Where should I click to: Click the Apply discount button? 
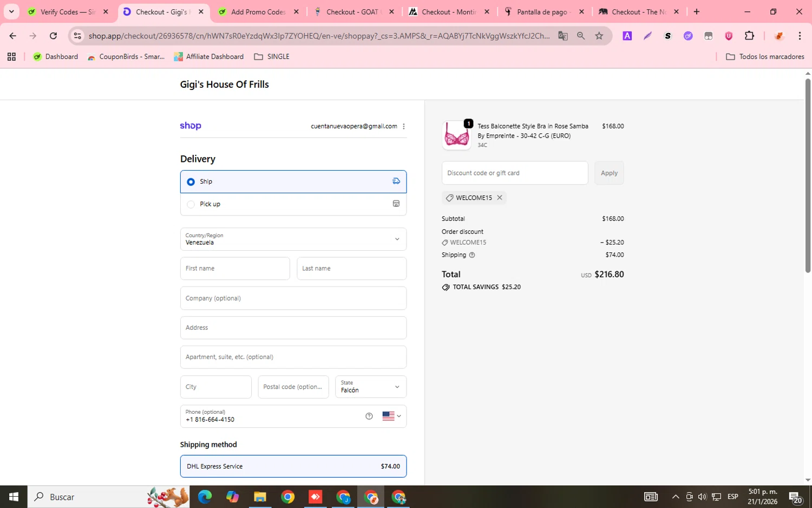point(609,173)
